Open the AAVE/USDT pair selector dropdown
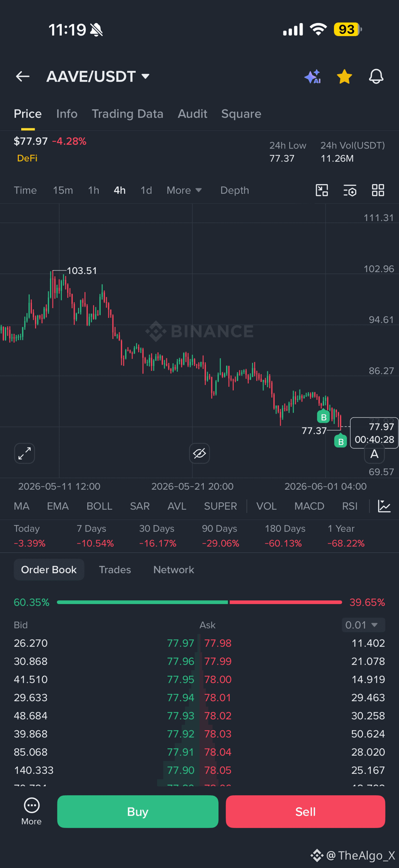 coord(98,76)
